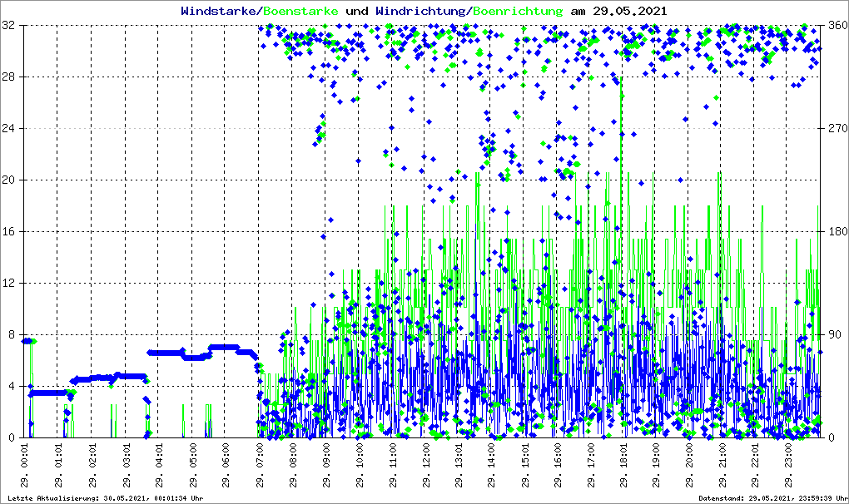
Task: Click the '8' value on left axis
Action: 12,335
